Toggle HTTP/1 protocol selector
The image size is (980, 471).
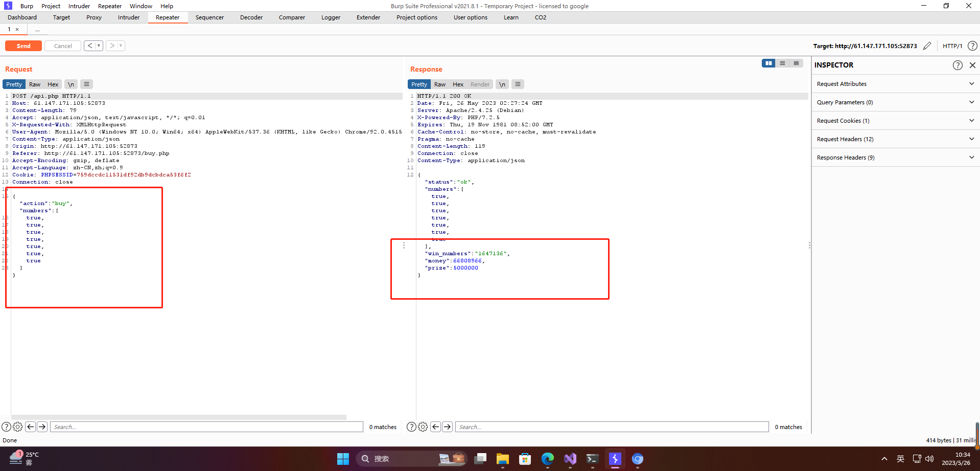click(952, 46)
